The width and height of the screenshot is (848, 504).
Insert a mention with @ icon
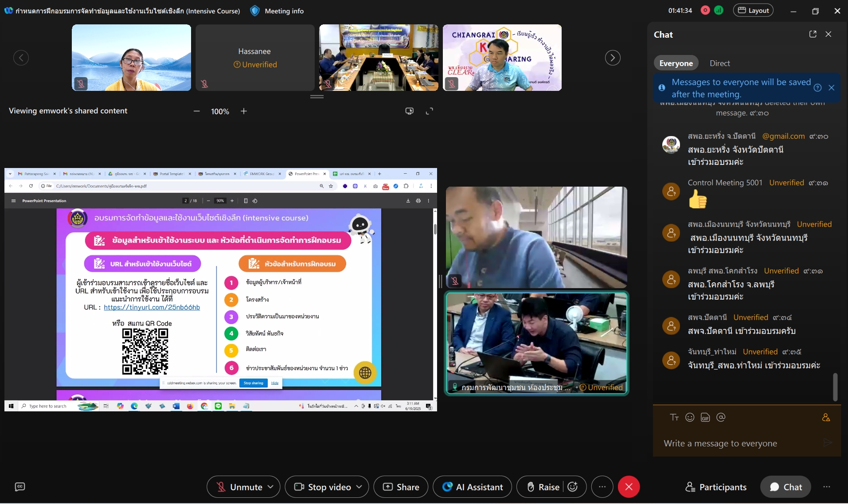coord(721,417)
